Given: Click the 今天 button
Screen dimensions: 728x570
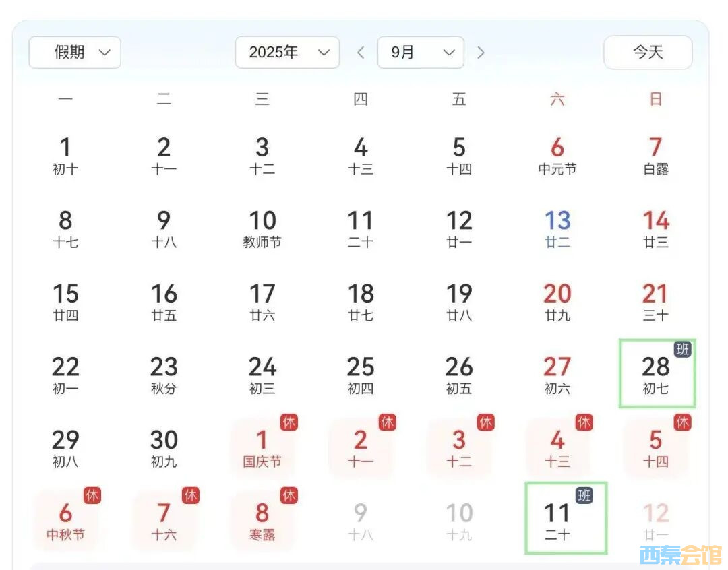Looking at the screenshot, I should pyautogui.click(x=648, y=53).
